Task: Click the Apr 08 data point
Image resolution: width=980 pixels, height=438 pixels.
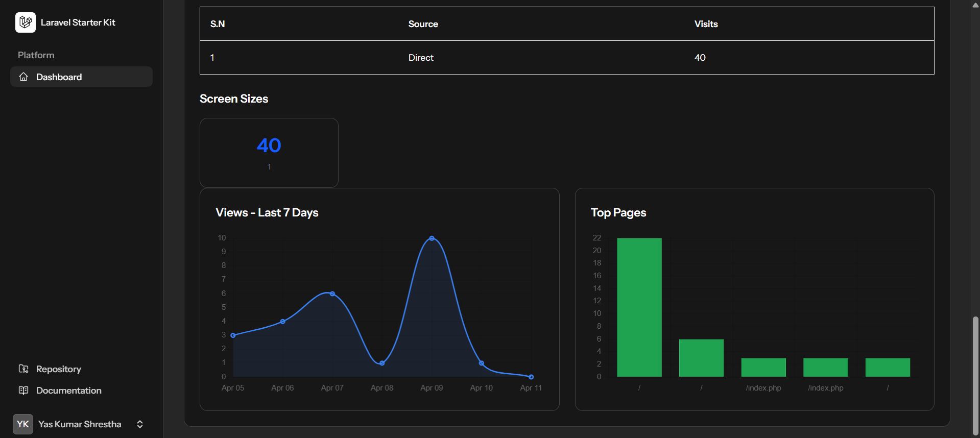Action: [x=382, y=363]
